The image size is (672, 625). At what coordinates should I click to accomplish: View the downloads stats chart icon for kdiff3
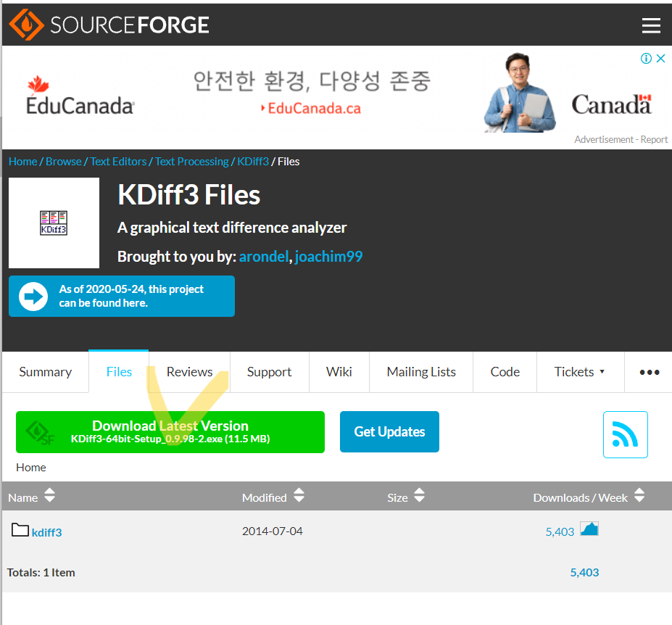pyautogui.click(x=589, y=529)
